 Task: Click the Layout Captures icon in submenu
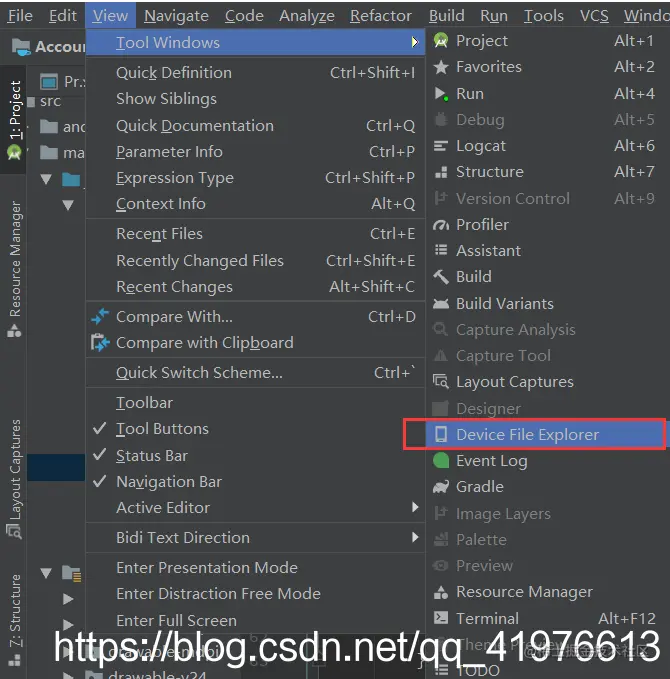click(x=441, y=382)
